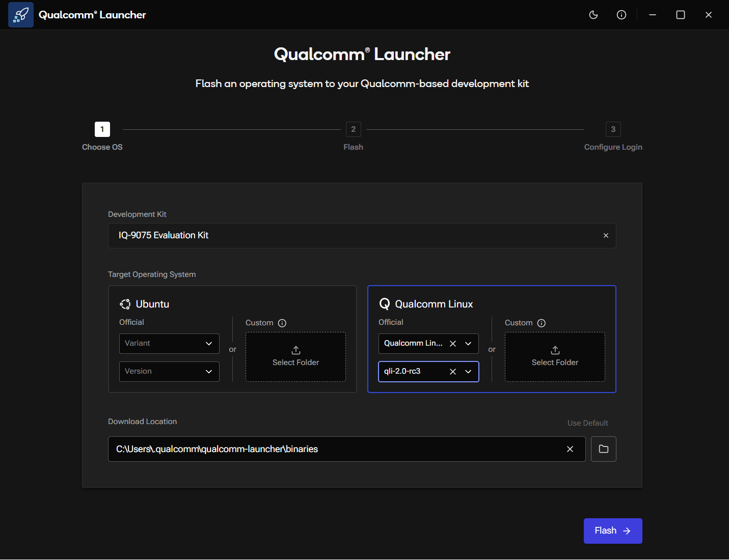Browse for a folder with the folder icon

(x=604, y=449)
